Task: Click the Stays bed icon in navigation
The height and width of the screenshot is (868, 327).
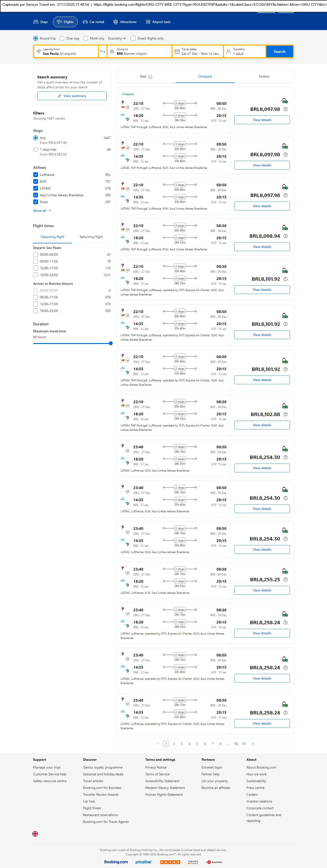Action: click(x=36, y=22)
